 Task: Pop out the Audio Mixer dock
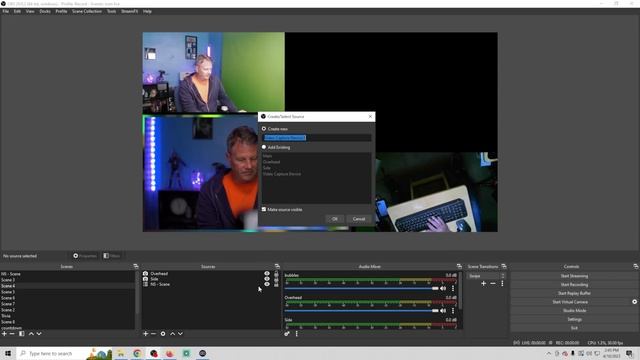click(x=459, y=267)
